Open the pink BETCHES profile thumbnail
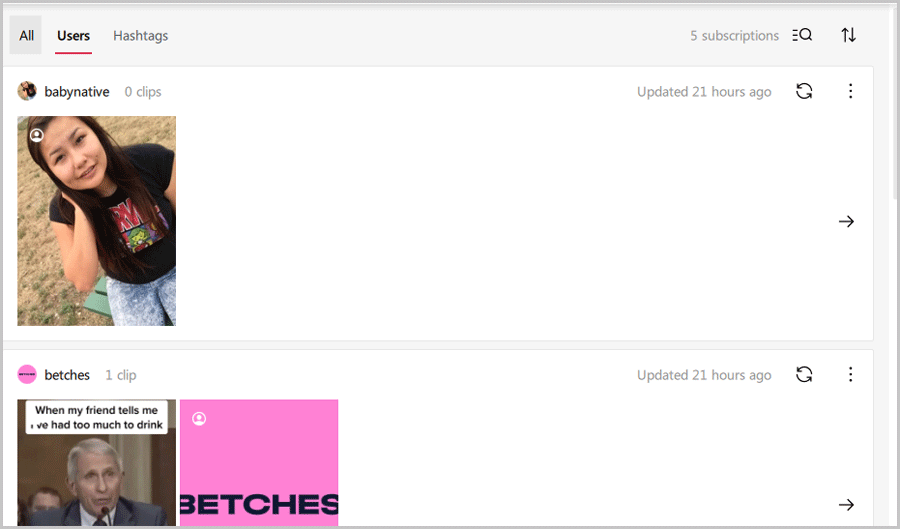 pos(259,463)
